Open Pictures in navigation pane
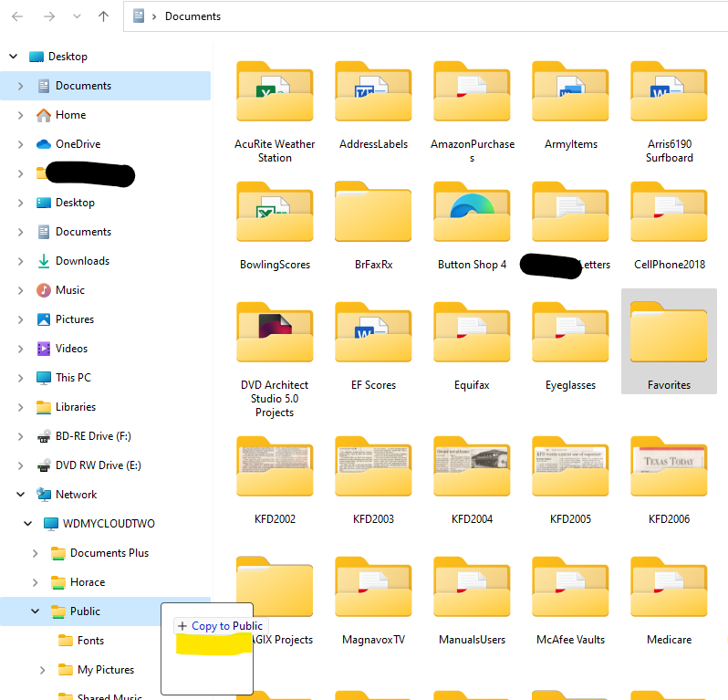The image size is (728, 700). pos(75,319)
